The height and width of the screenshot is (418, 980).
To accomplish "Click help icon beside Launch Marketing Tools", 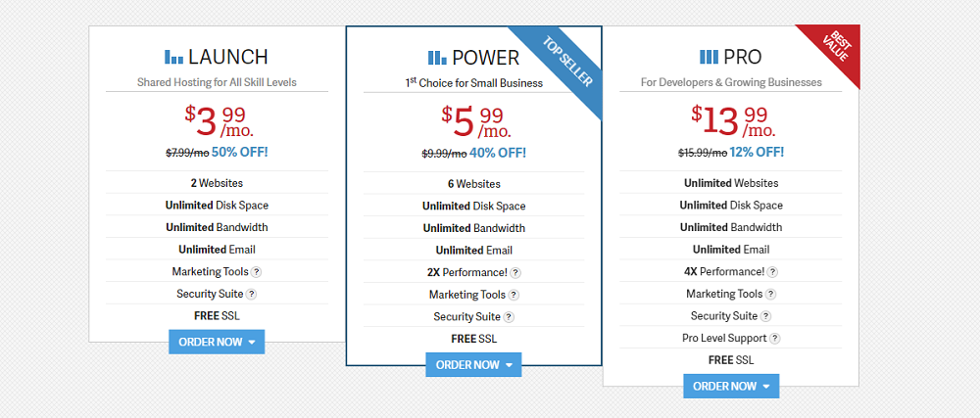I will click(257, 272).
